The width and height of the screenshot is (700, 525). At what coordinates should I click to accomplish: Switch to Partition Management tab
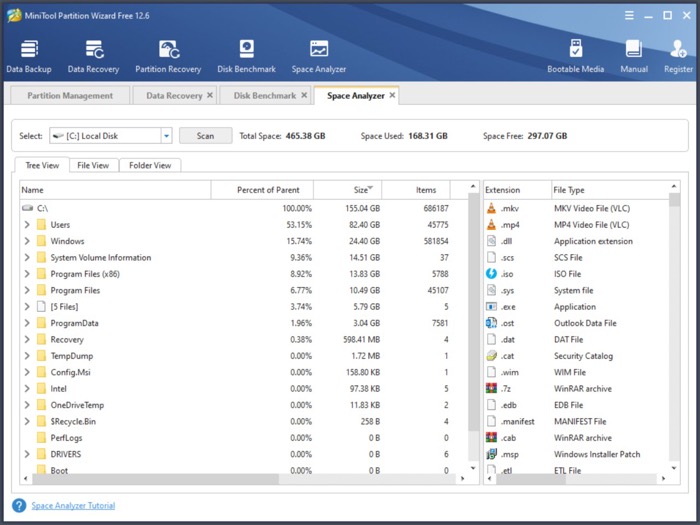(70, 96)
